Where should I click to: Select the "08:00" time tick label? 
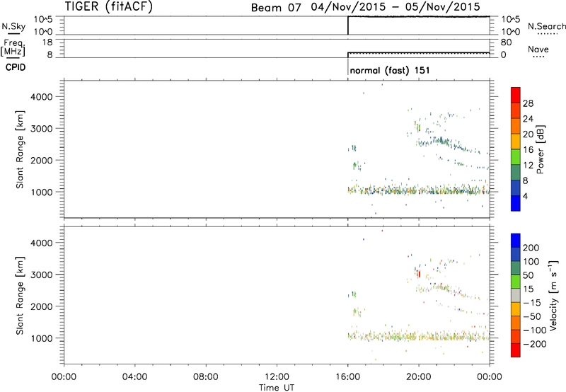point(205,377)
